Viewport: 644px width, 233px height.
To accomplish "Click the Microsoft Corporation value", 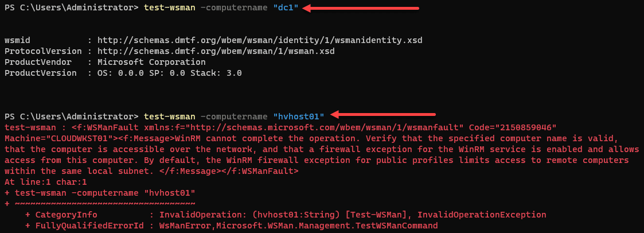I will (x=151, y=62).
